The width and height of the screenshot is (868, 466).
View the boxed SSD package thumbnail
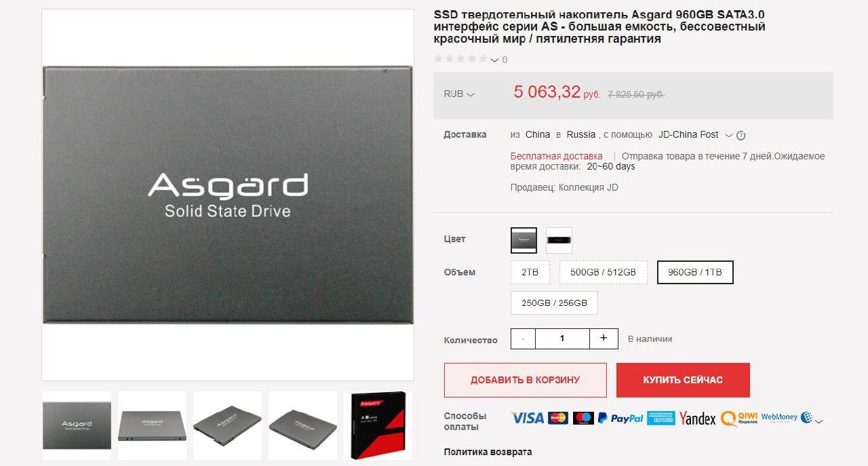coord(378,425)
